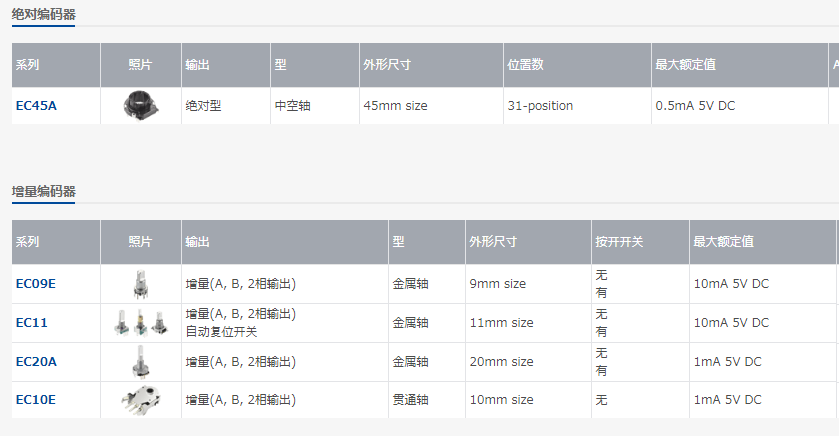Click the 按开开关 column header
The height and width of the screenshot is (436, 839).
coord(619,242)
